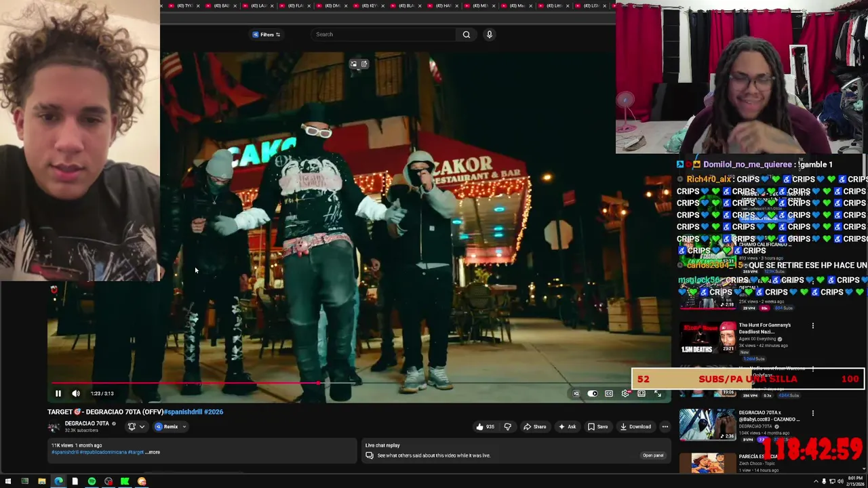Switch to the (43) FLA browser tab
The width and height of the screenshot is (868, 488).
point(294,5)
